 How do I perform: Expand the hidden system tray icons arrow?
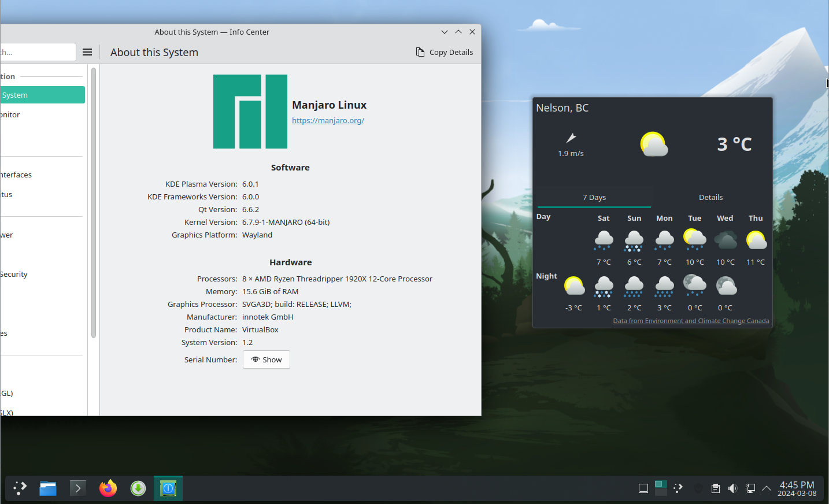(x=767, y=488)
